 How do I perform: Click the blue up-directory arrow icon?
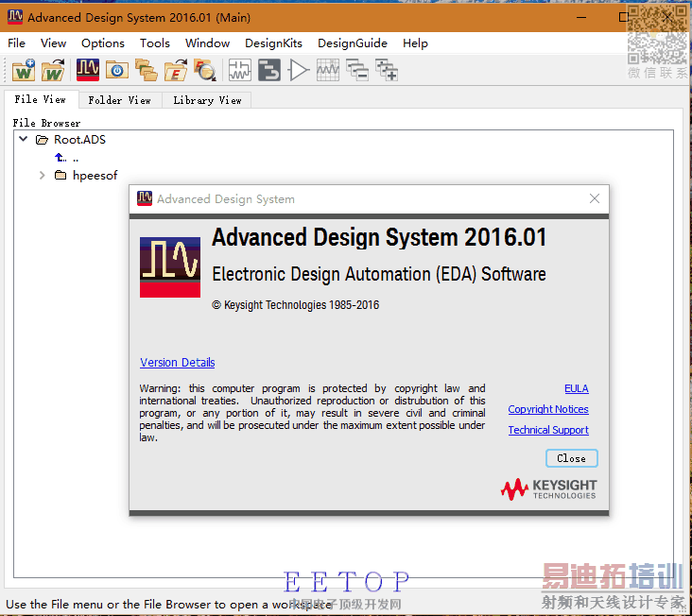[61, 158]
